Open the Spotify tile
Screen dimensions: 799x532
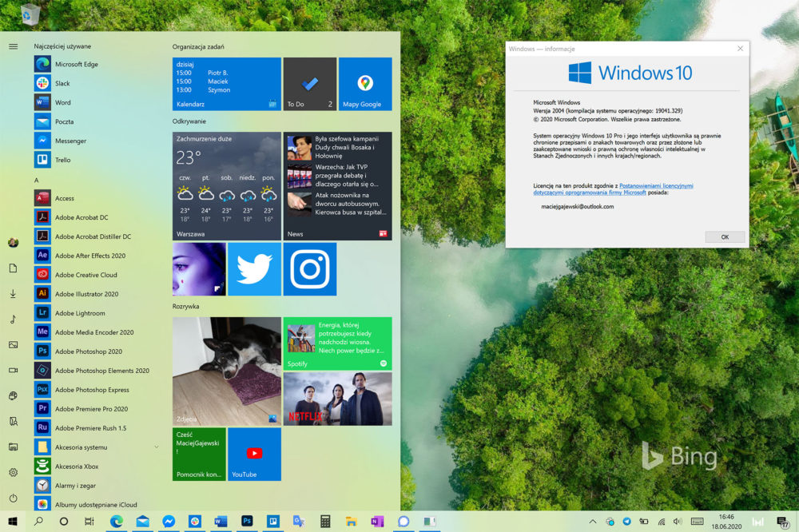(x=338, y=343)
